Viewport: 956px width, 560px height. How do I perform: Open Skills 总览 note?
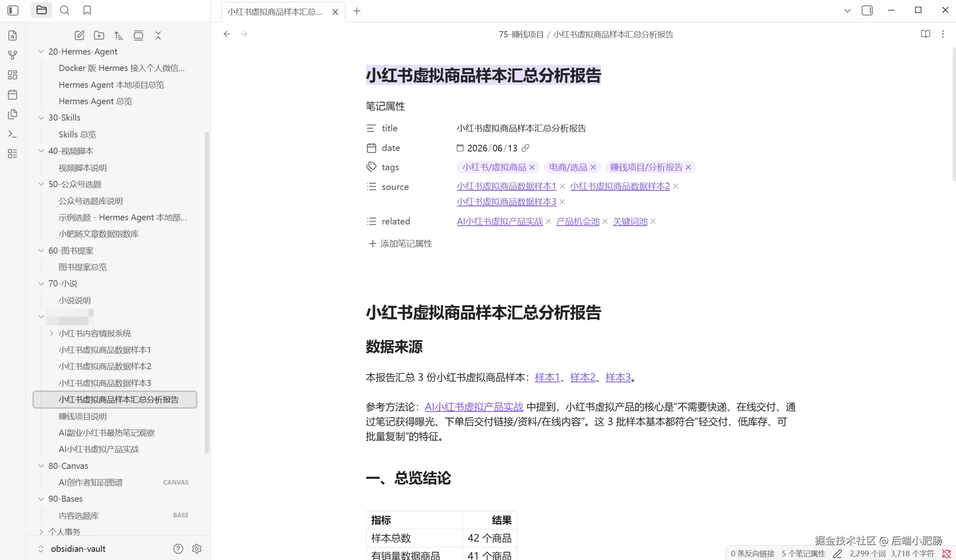[x=77, y=135]
